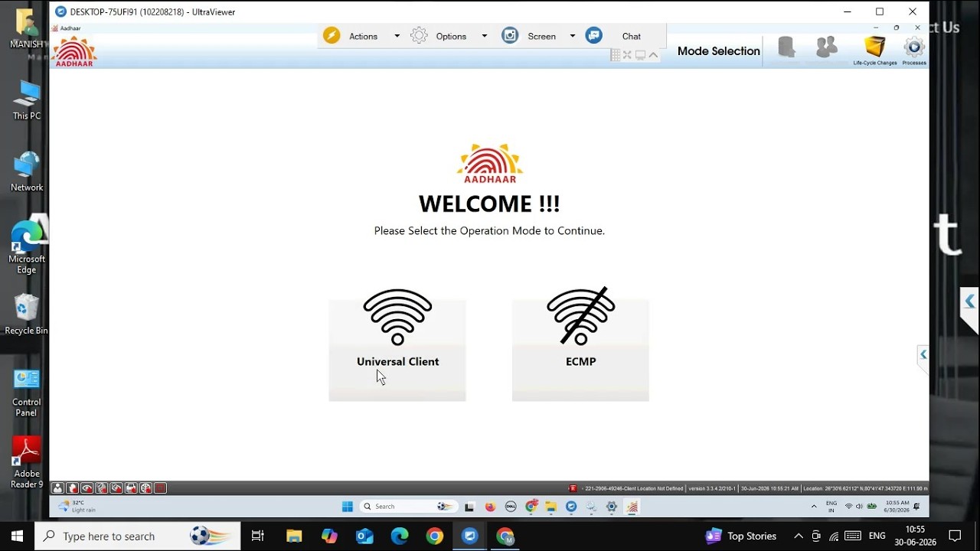Click the operator person status icon
Image resolution: width=980 pixels, height=551 pixels.
tap(57, 488)
